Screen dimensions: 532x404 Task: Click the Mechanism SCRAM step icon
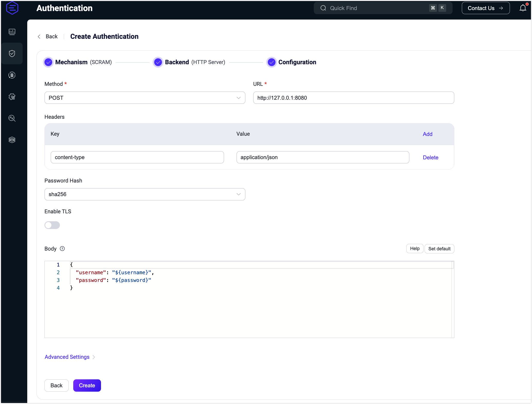point(48,62)
